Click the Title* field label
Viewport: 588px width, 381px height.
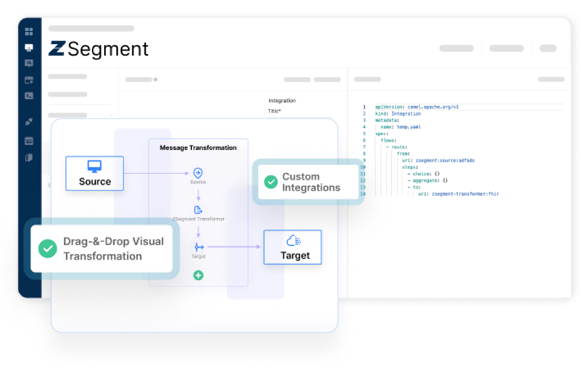click(x=274, y=111)
